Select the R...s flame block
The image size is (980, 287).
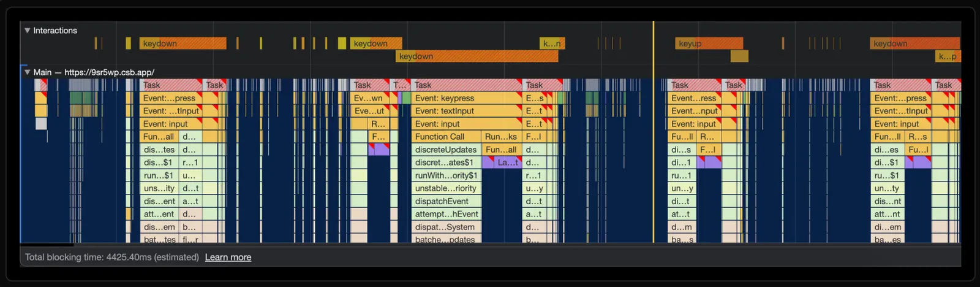(x=918, y=137)
